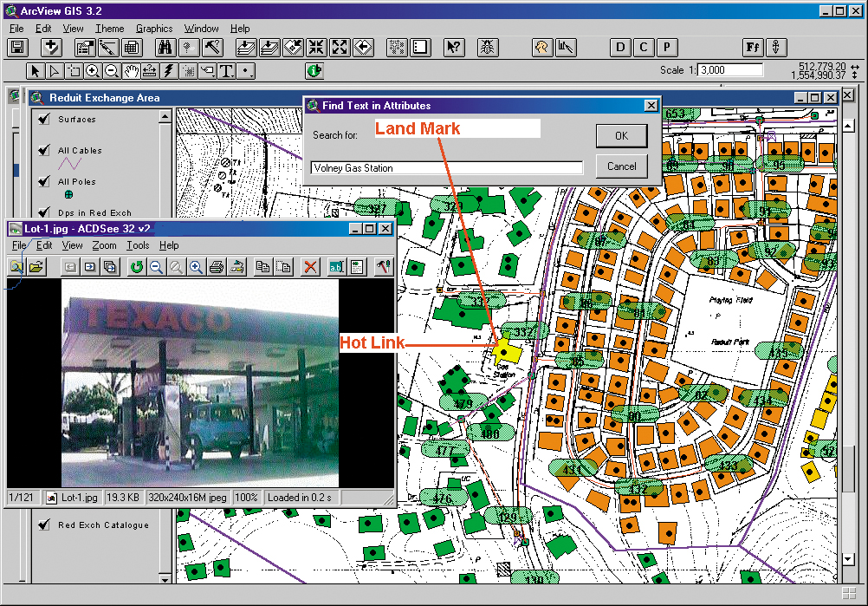Screen dimensions: 868x606
Task: Open the Theme menu in ArcView
Action: [109, 29]
